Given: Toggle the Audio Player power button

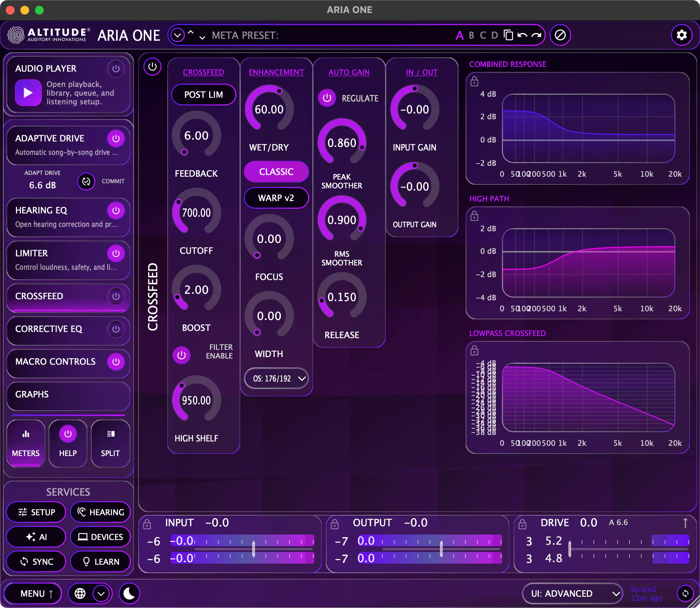Looking at the screenshot, I should click(116, 69).
